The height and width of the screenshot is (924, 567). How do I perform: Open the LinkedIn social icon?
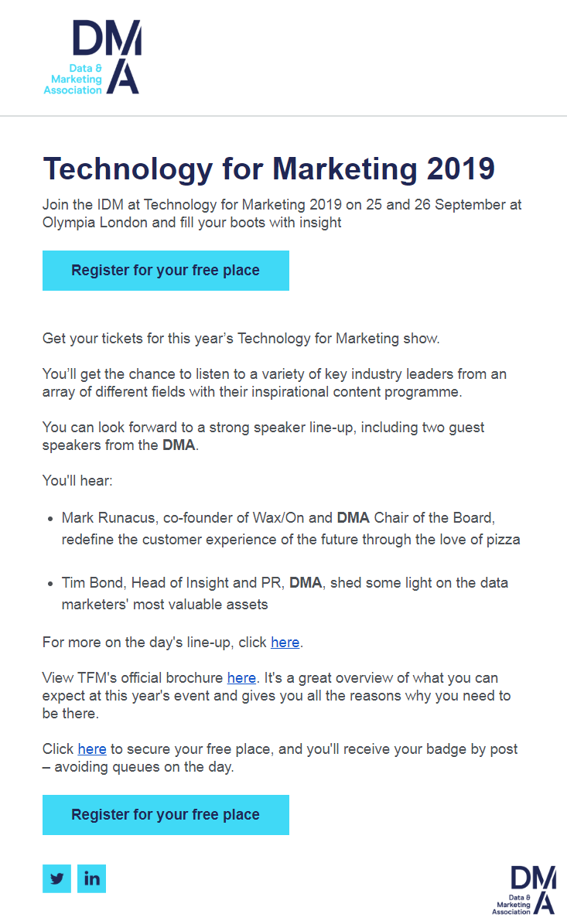click(91, 878)
